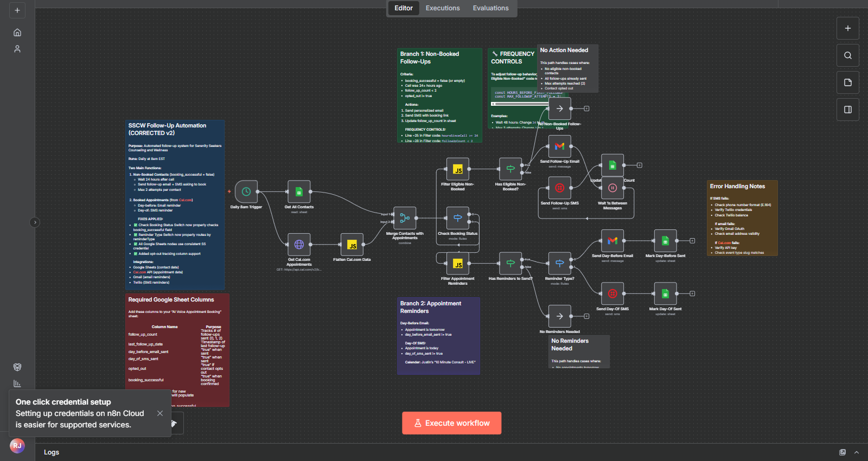Switch to the Executions tab
This screenshot has height=461, width=868.
(x=443, y=8)
